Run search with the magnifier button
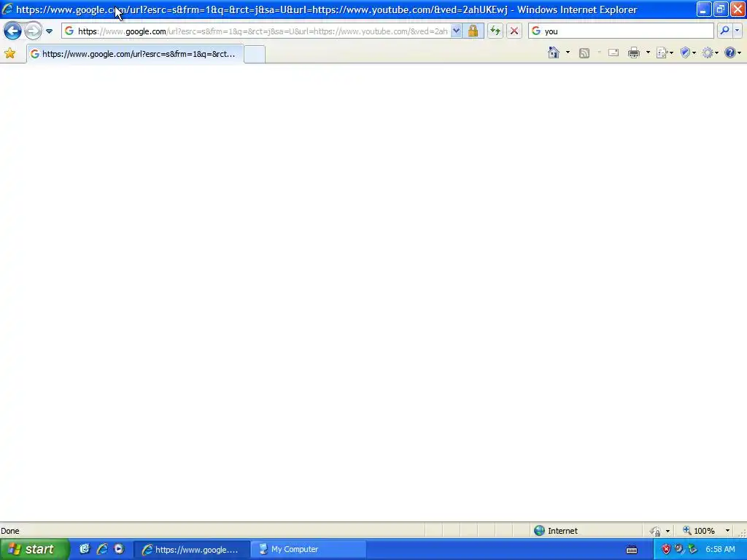Image resolution: width=747 pixels, height=560 pixels. click(x=724, y=31)
